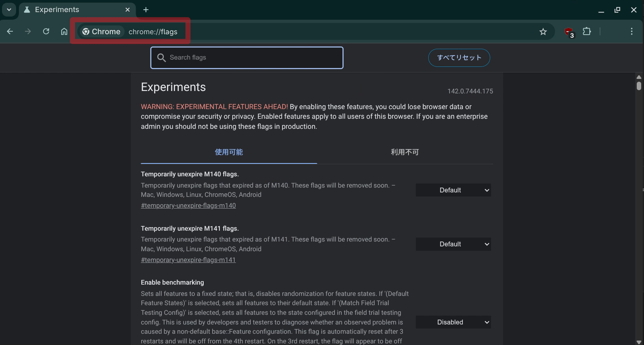Reload the chrome://flags page
644x345 pixels.
[46, 31]
